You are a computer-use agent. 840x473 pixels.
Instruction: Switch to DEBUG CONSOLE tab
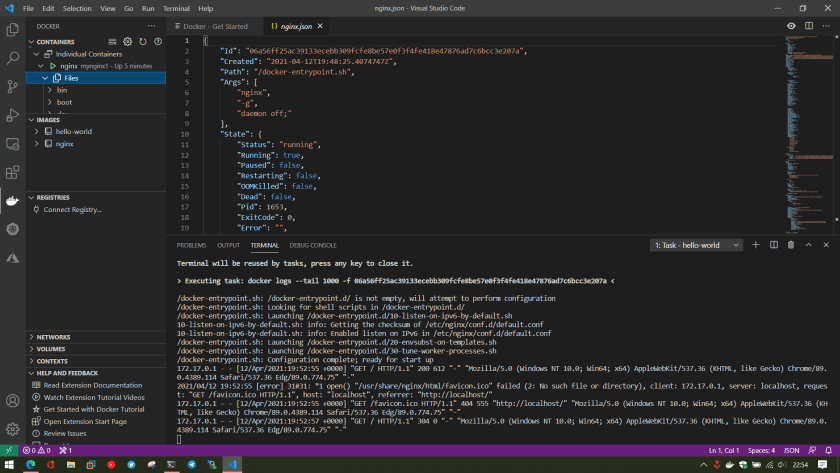(x=313, y=245)
